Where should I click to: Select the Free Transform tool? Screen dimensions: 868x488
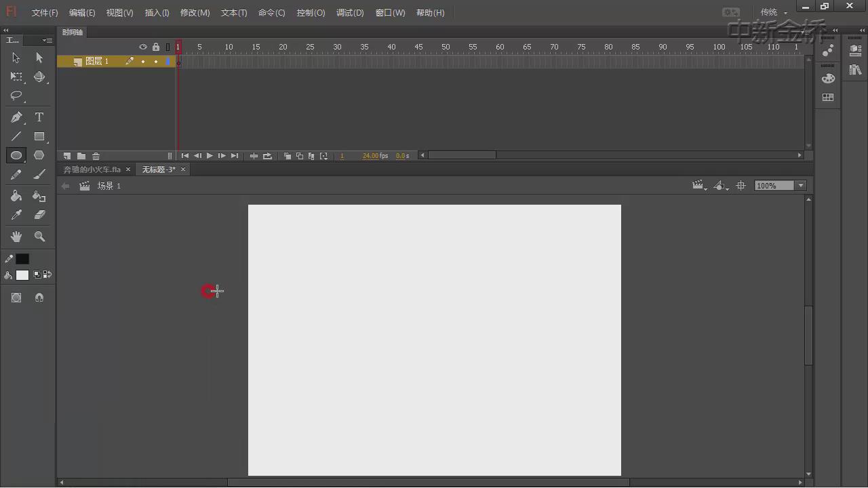16,77
